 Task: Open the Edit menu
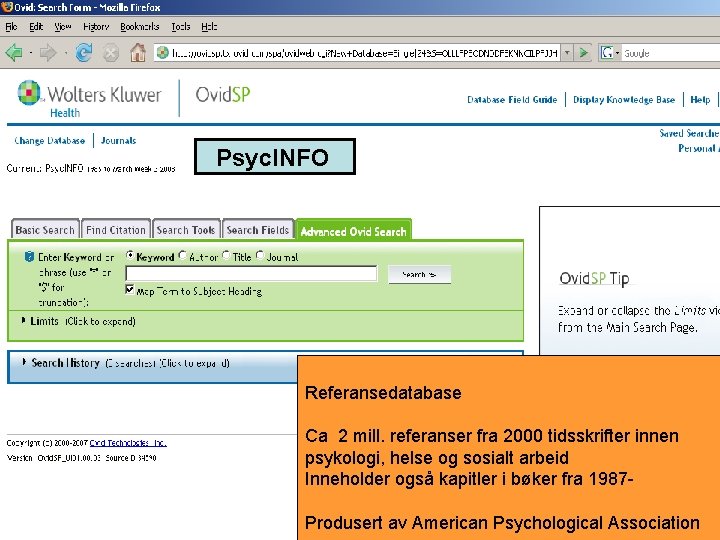click(36, 27)
